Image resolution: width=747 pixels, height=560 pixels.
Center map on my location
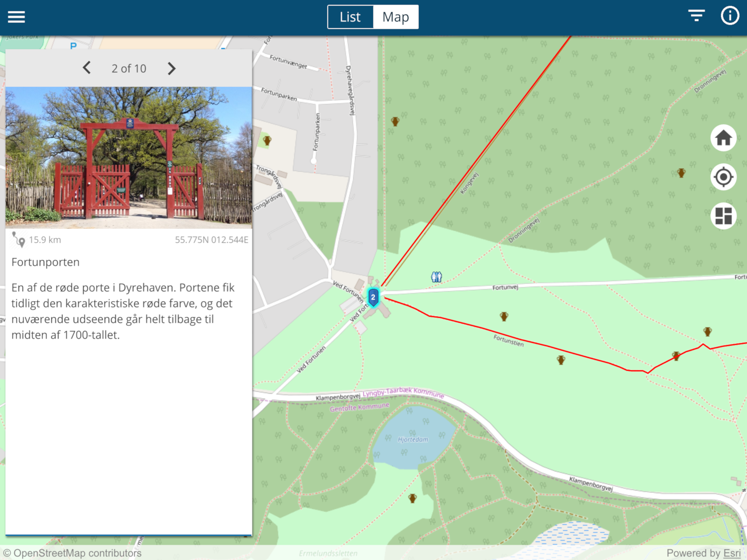[x=723, y=177]
